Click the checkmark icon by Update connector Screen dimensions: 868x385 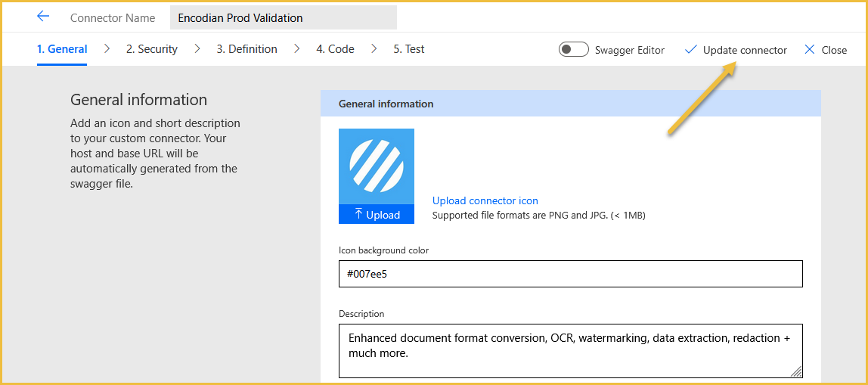[x=690, y=49]
